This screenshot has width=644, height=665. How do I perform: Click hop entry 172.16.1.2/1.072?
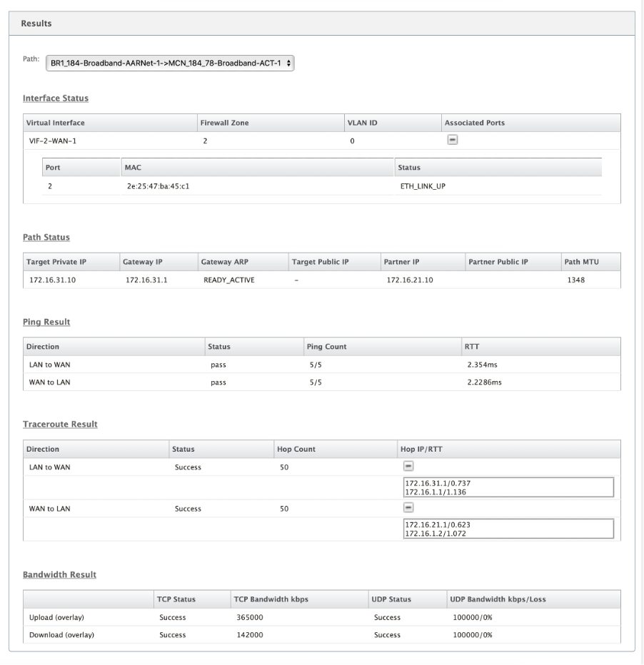click(436, 534)
